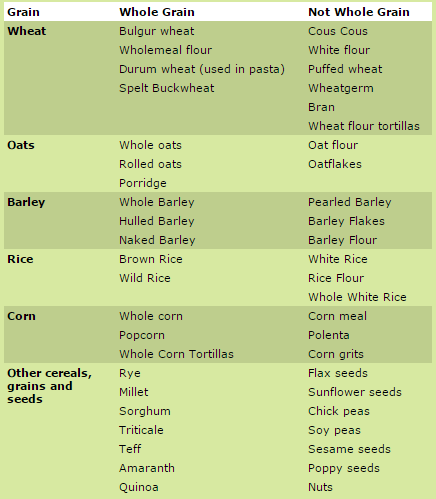Click the Wheat flour tortillas entry
436x499 pixels.
click(364, 126)
